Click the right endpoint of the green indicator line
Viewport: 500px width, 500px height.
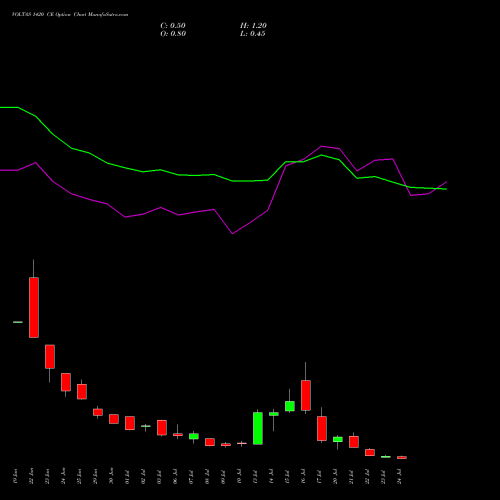pyautogui.click(x=446, y=189)
